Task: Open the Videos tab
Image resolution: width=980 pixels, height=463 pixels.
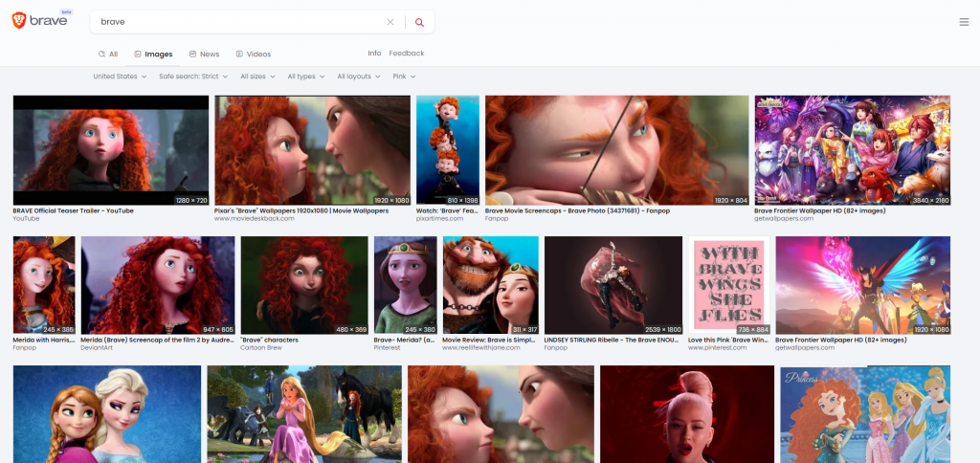Action: coord(253,55)
